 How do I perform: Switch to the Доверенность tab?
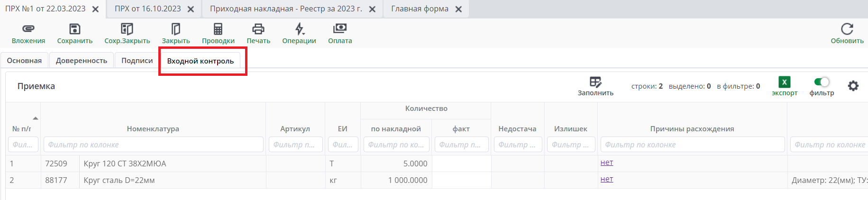(x=82, y=61)
